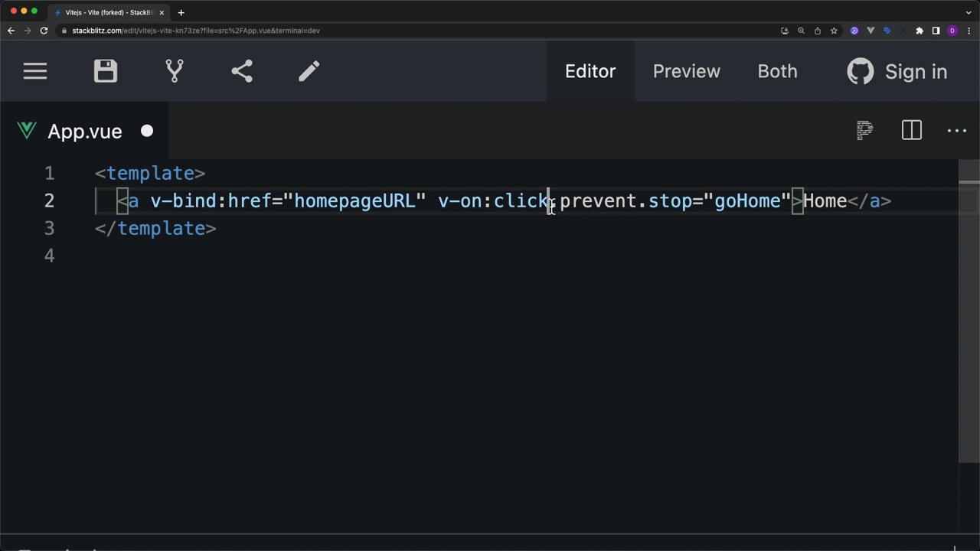Open the Chrome three-dot menu
The height and width of the screenshot is (551, 980).
969,31
